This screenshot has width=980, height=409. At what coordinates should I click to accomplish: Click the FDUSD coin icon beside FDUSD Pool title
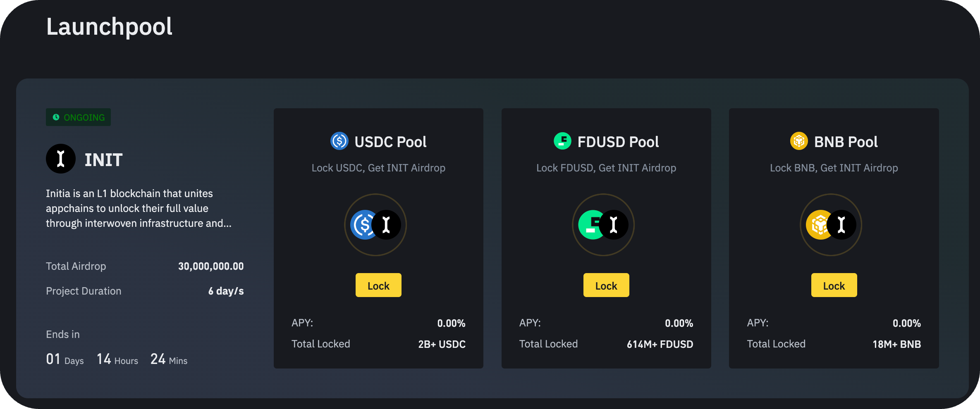[x=562, y=141]
